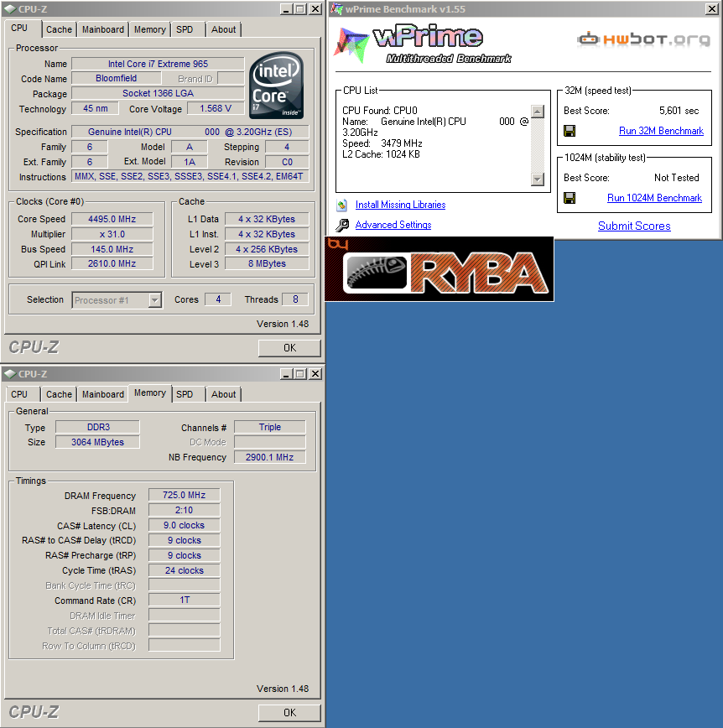Image resolution: width=723 pixels, height=728 pixels.
Task: Click OK in the bottom CPU-Z window
Action: point(289,713)
